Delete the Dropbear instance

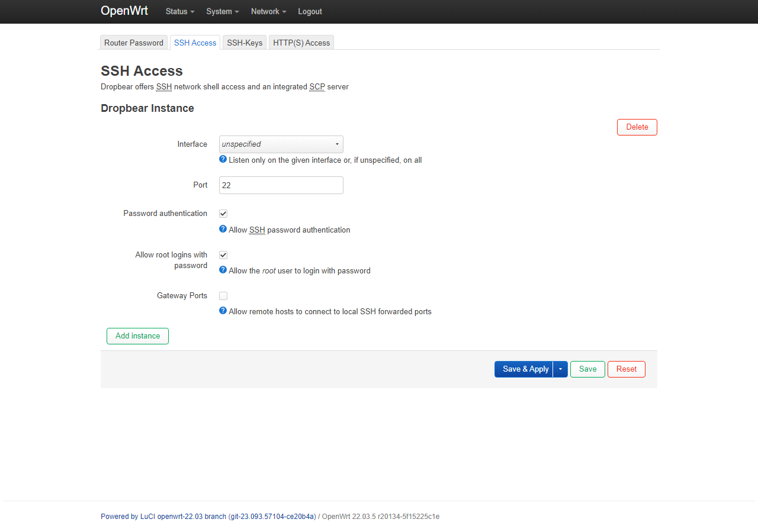[x=637, y=127]
